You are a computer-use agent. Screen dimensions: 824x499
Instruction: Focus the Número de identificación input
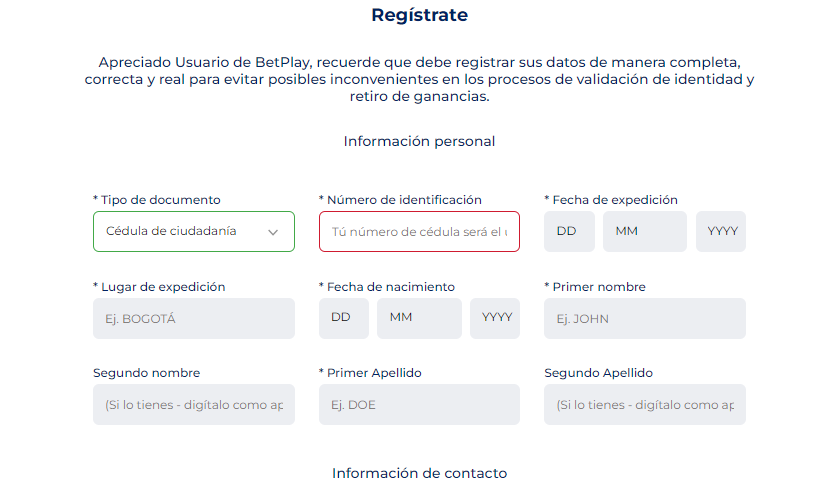[x=419, y=231]
